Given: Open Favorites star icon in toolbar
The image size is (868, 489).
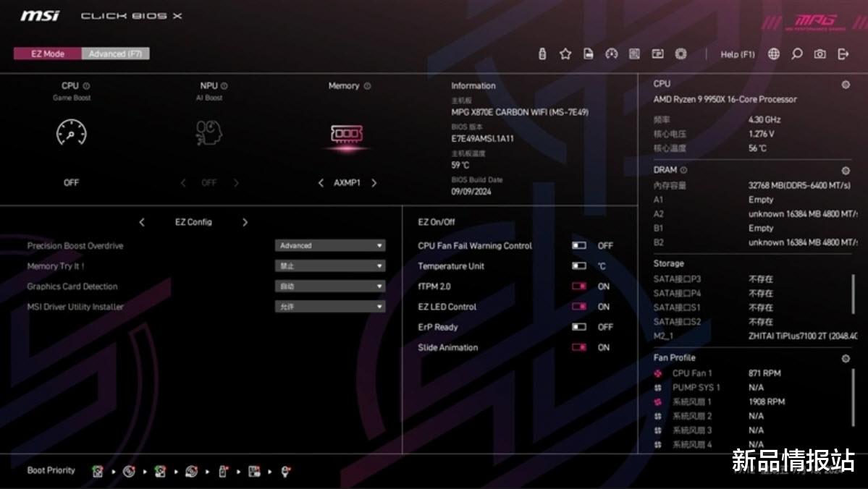Looking at the screenshot, I should [565, 54].
